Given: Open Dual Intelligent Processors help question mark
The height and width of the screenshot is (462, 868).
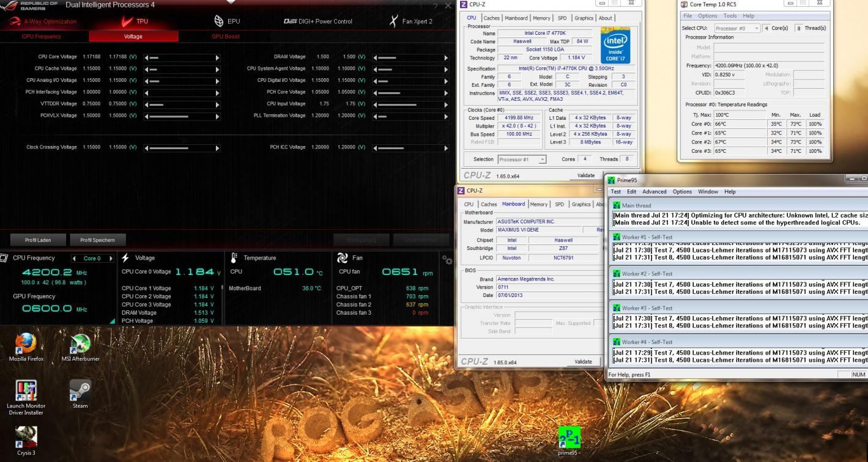Looking at the screenshot, I should pos(435,5).
